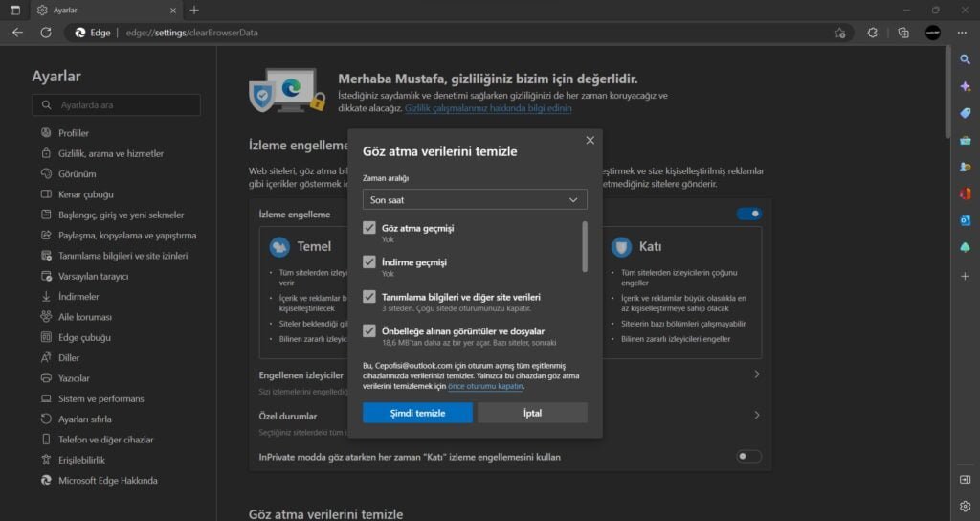Open Collections icon in toolbar
This screenshot has height=521, width=980.
tap(903, 33)
